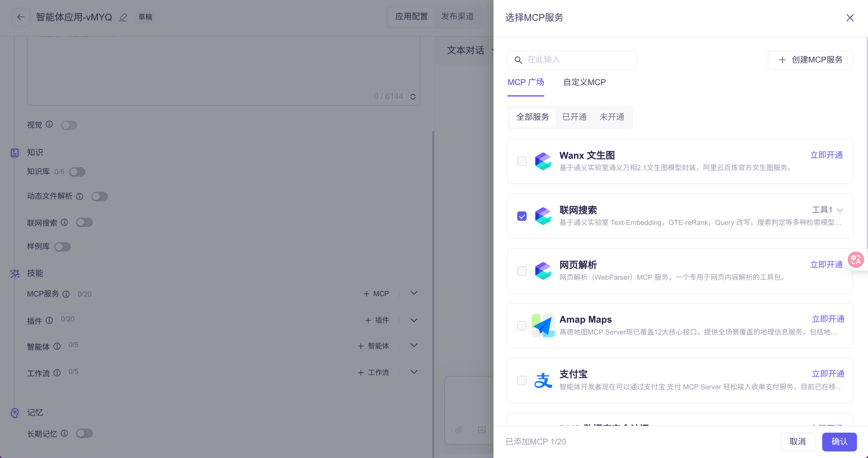Click the edit name pencil icon
This screenshot has width=868, height=458.
click(x=123, y=17)
